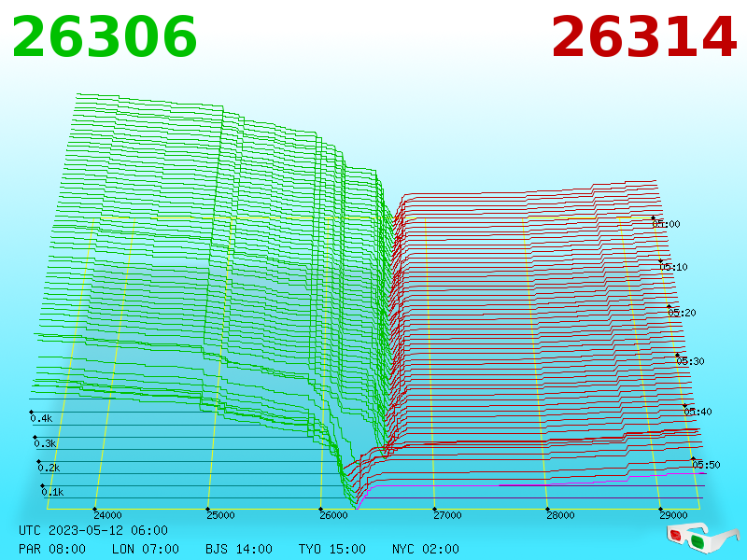
Task: Click the NYC 02:00 time
Action: coord(426,549)
